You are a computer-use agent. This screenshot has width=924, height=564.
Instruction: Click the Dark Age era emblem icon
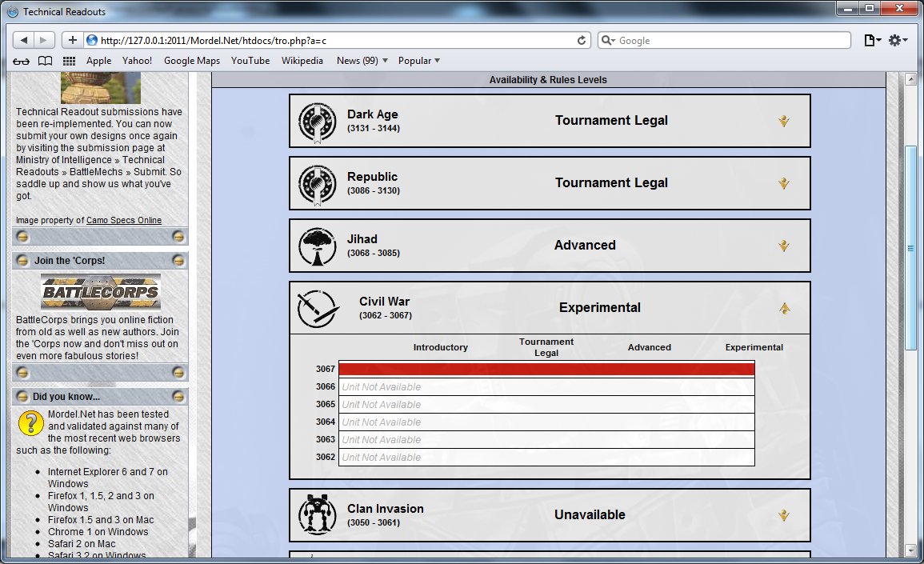(x=318, y=122)
